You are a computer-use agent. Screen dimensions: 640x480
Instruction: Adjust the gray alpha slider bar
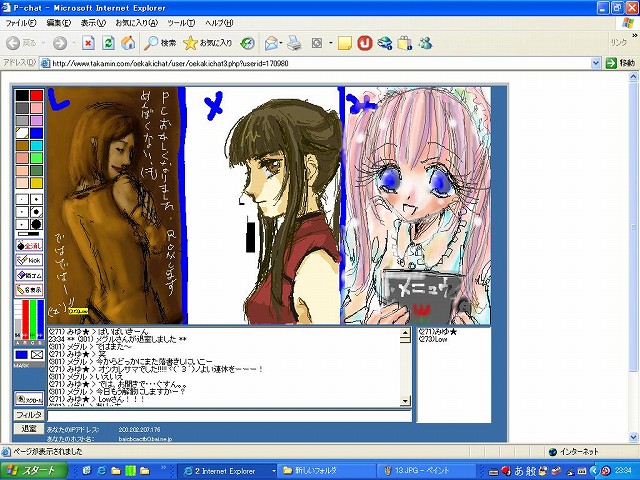(x=18, y=319)
